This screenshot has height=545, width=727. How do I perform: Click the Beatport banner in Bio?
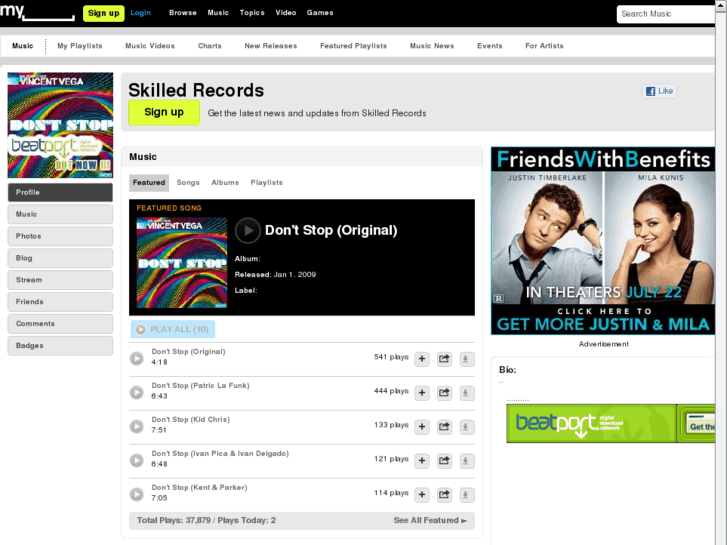pos(611,423)
